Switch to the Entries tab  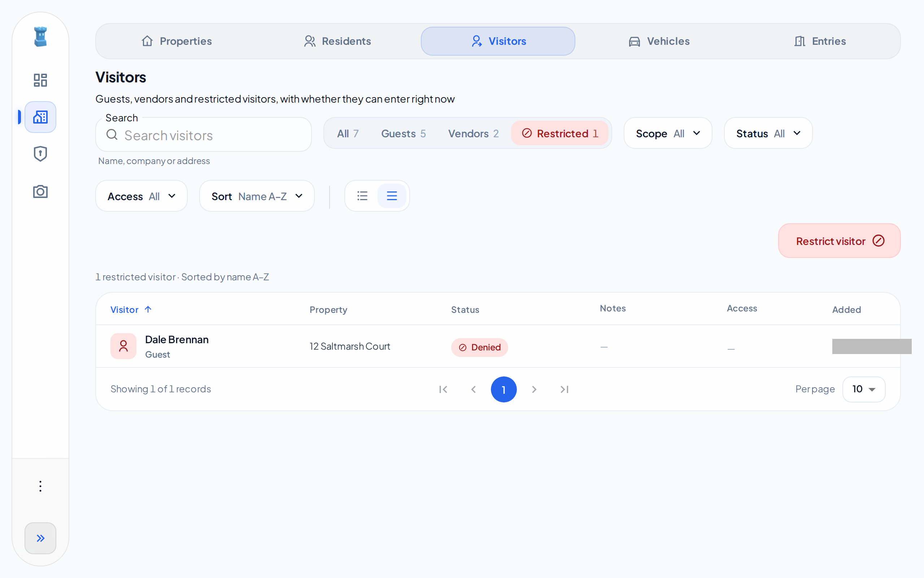point(820,41)
